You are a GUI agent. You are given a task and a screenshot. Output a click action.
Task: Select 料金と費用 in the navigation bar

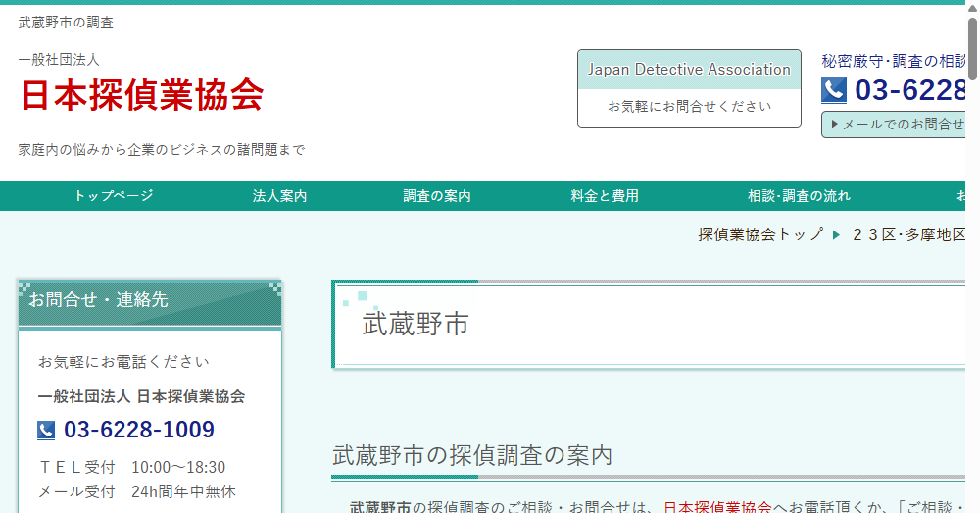pyautogui.click(x=605, y=196)
